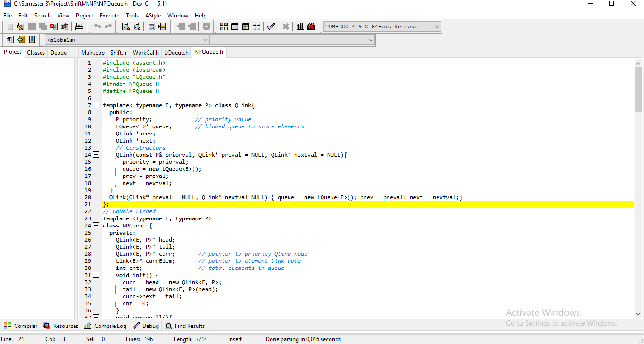
Task: Collapse the QLink class fold at line 7
Action: (96, 105)
